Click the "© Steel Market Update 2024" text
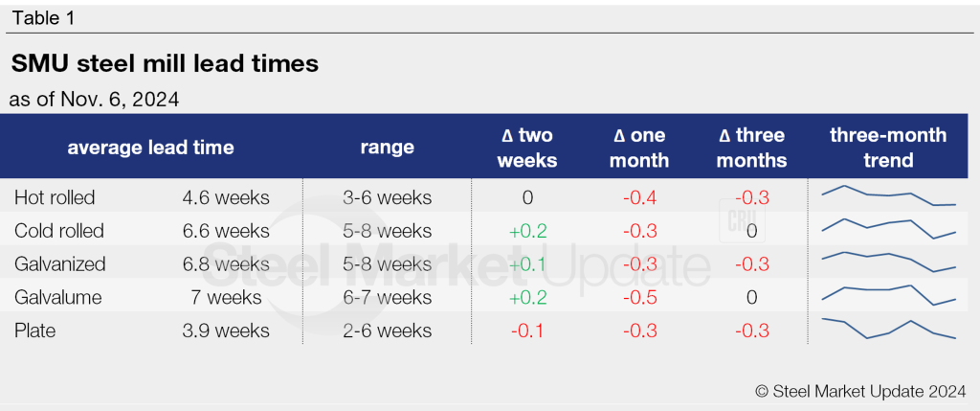The width and height of the screenshot is (980, 411). [x=859, y=390]
